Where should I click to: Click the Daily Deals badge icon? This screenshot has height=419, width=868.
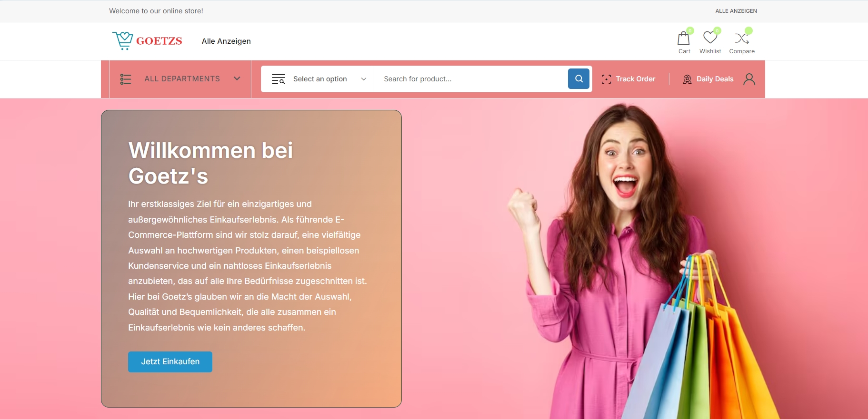(687, 79)
